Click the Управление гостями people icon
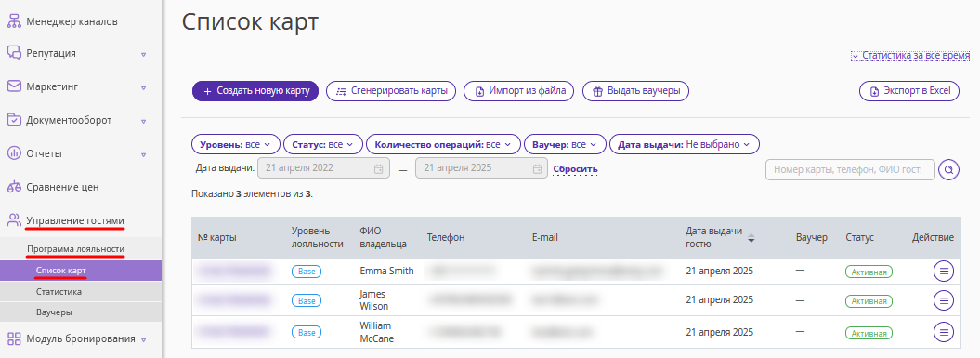 [x=14, y=220]
